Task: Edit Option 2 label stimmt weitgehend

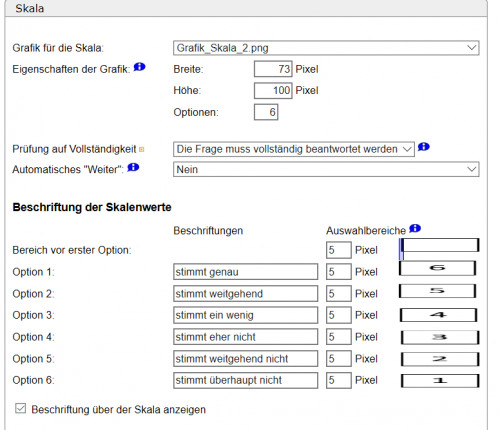Action: [246, 294]
